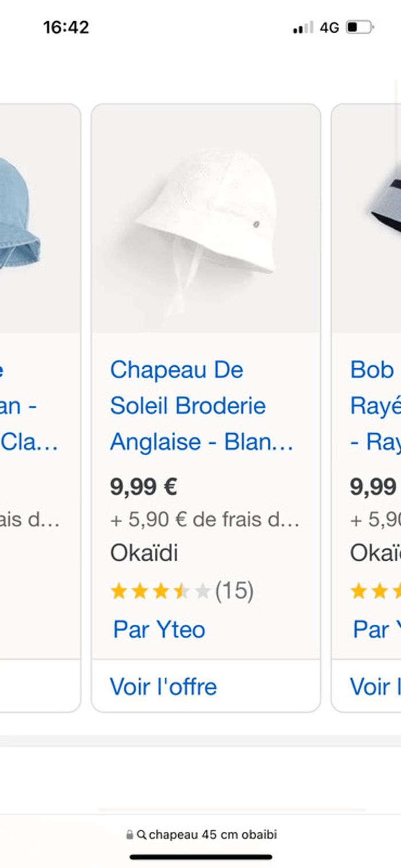
Task: Click Voir l'offre on the white hat card
Action: pyautogui.click(x=163, y=686)
